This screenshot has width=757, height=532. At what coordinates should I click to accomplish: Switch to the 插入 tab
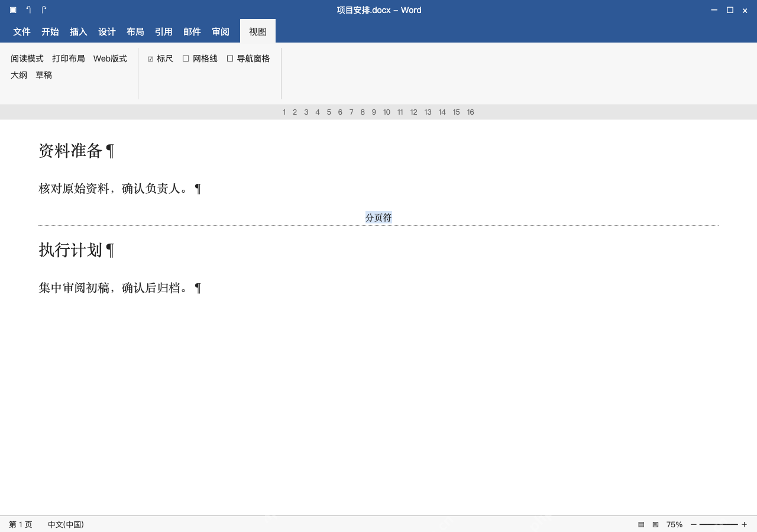point(79,32)
